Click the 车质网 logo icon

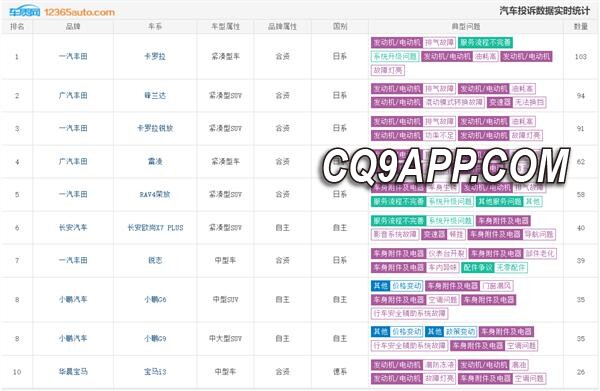(24, 11)
